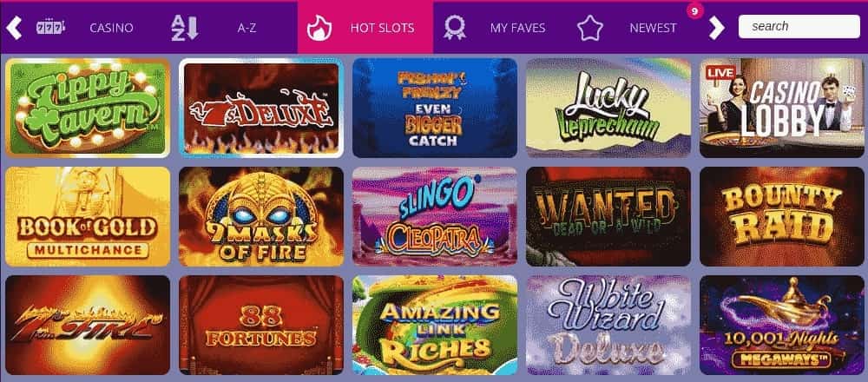Select the NEWEST tab label
The width and height of the screenshot is (868, 382).
pyautogui.click(x=654, y=28)
